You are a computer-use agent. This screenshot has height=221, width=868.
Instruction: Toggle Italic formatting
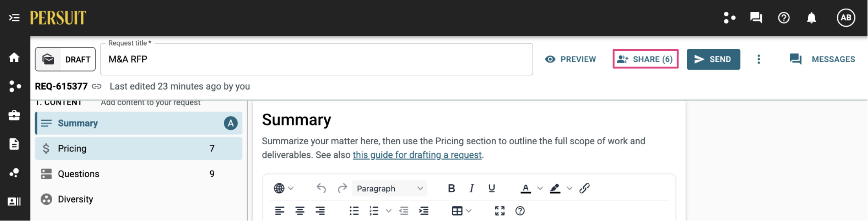point(471,188)
